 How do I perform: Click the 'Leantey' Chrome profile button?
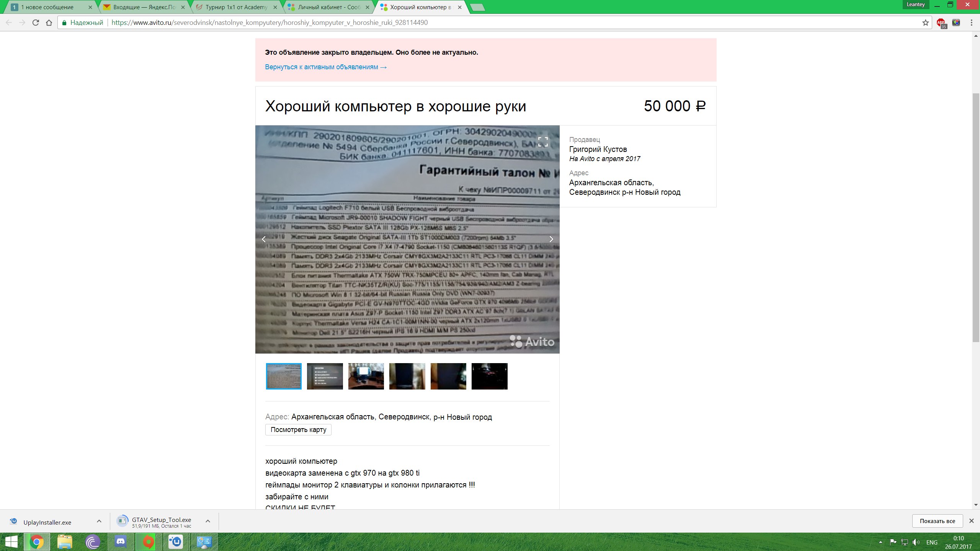(x=916, y=5)
